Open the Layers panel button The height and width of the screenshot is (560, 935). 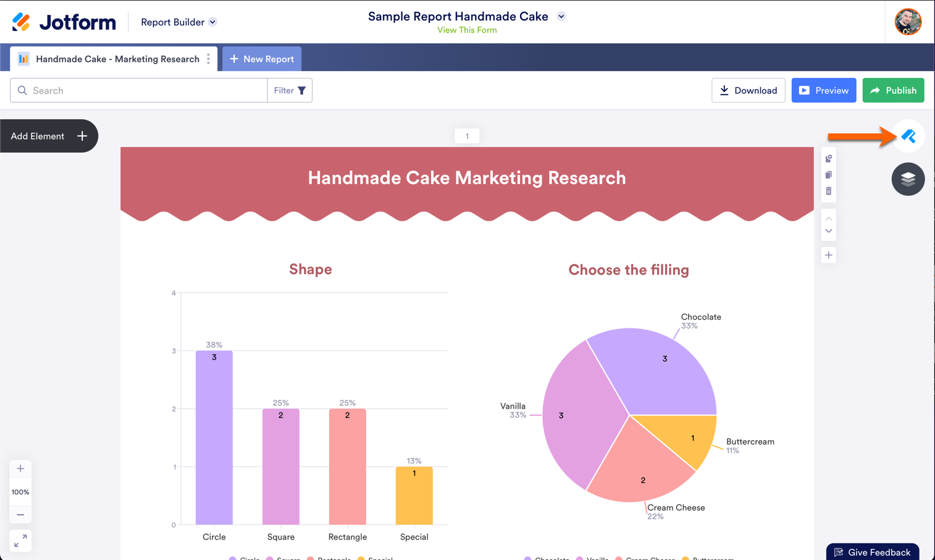point(908,179)
